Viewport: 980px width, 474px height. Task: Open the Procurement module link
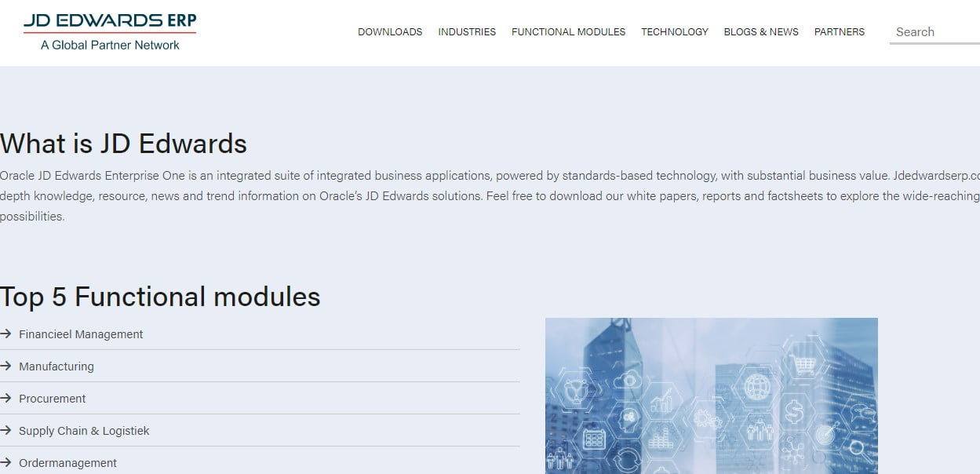point(53,399)
